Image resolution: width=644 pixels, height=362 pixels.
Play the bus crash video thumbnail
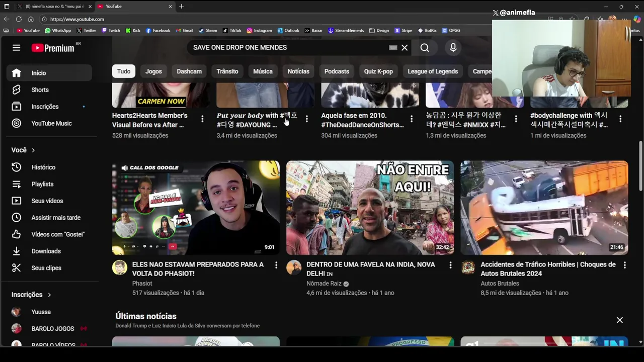[544, 208]
